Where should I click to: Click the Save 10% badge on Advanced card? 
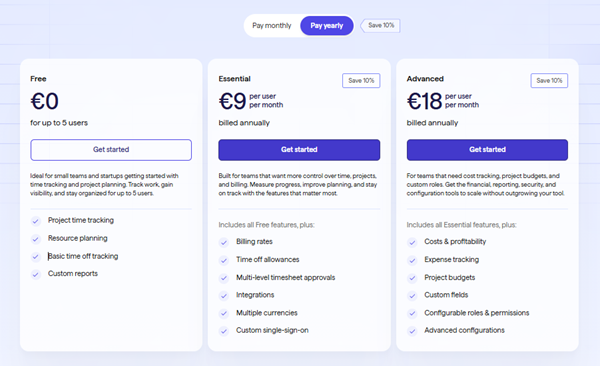(549, 80)
